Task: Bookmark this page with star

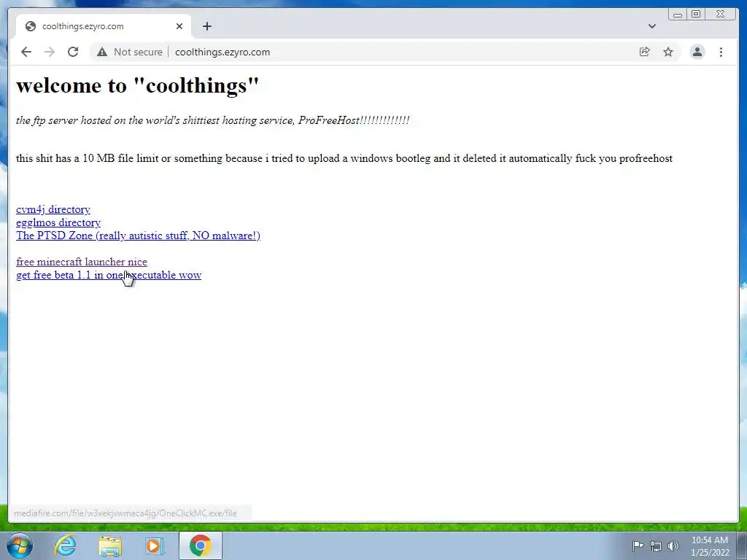Action: pyautogui.click(x=668, y=52)
